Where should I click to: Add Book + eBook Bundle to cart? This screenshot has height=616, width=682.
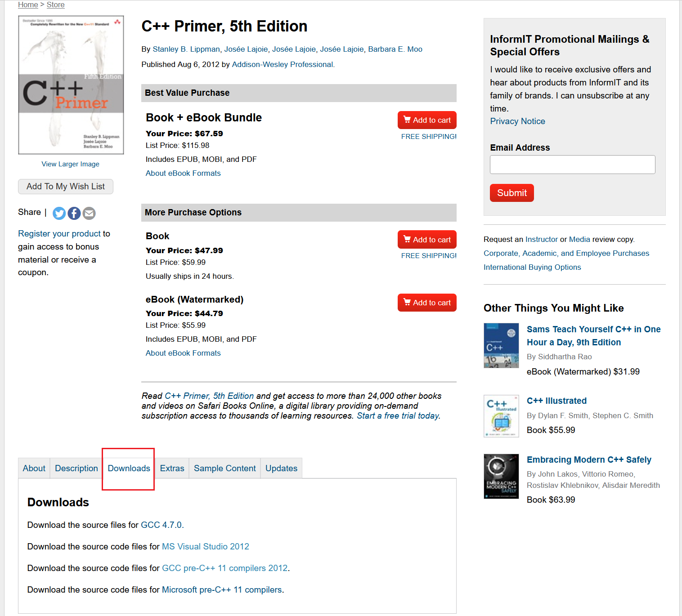(x=427, y=120)
